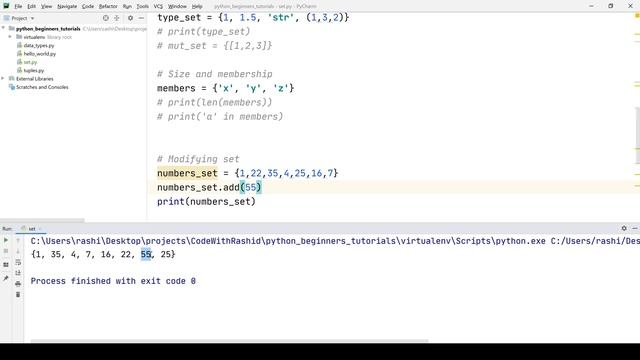Close the set tab in the Run panel
Image resolution: width=640 pixels, height=360 pixels.
40,229
